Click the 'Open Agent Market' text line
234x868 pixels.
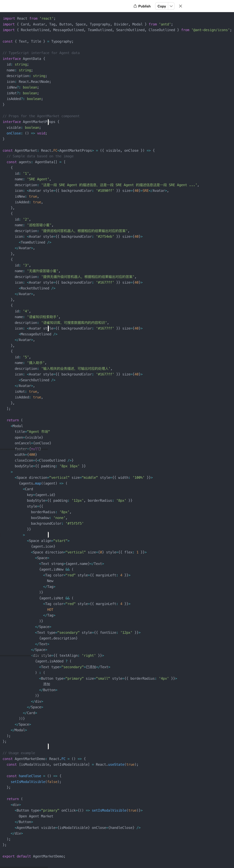pos(36,816)
